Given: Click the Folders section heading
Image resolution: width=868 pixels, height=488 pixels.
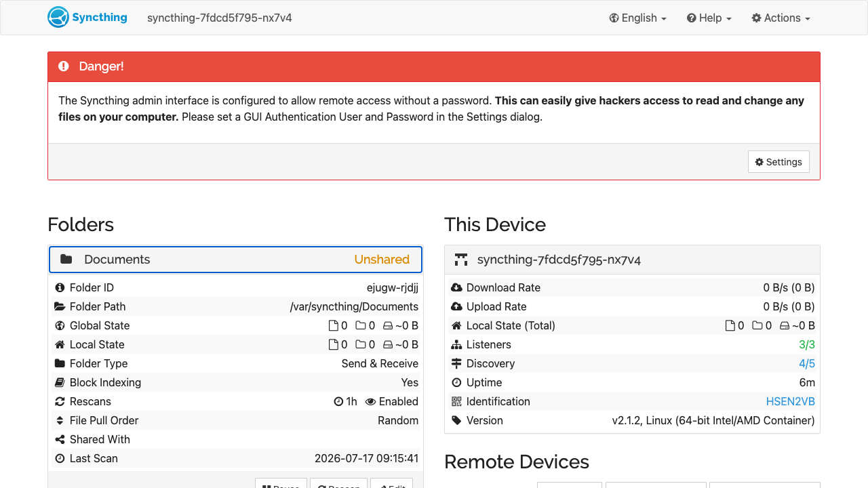Looking at the screenshot, I should [81, 224].
